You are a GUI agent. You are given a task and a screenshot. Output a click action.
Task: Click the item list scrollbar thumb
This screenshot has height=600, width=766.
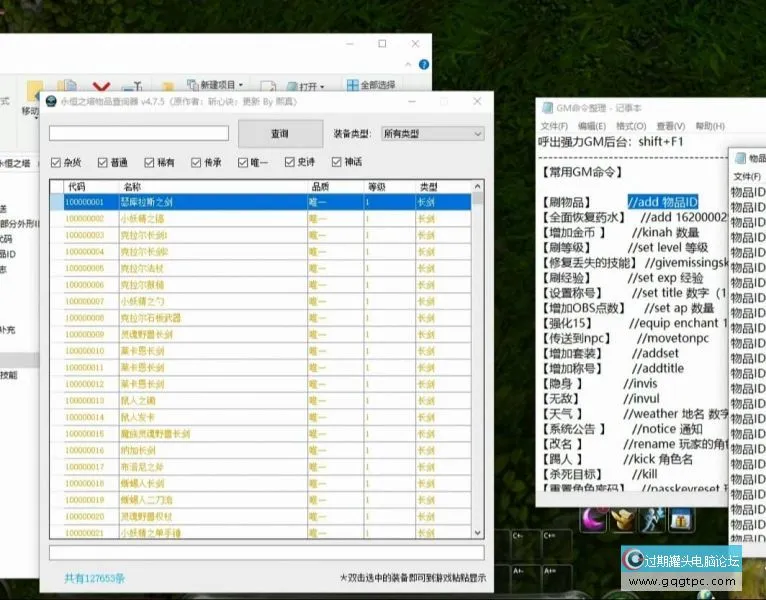pos(478,198)
